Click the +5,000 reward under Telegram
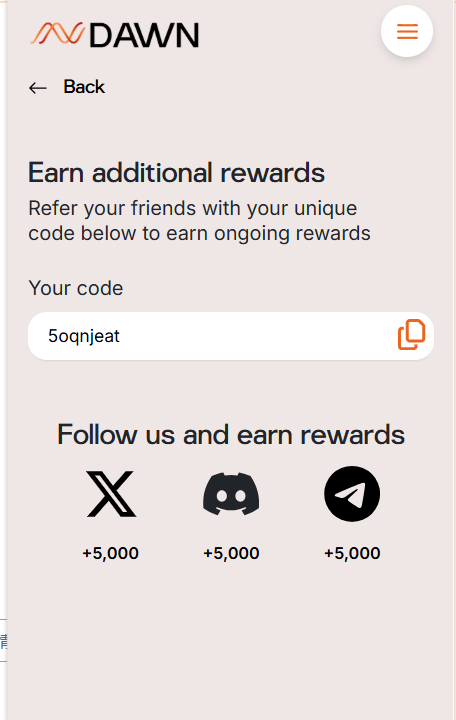Viewport: 456px width, 720px height. point(352,553)
